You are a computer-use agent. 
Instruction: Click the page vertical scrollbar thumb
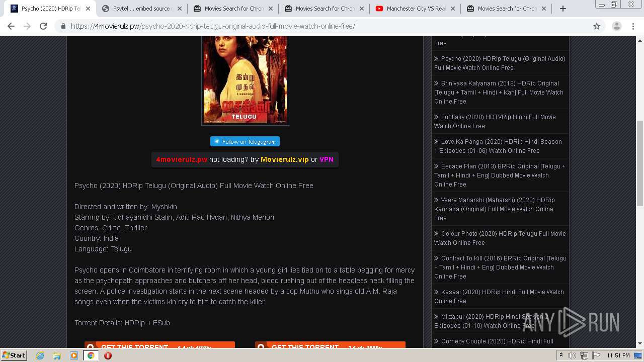point(639,163)
